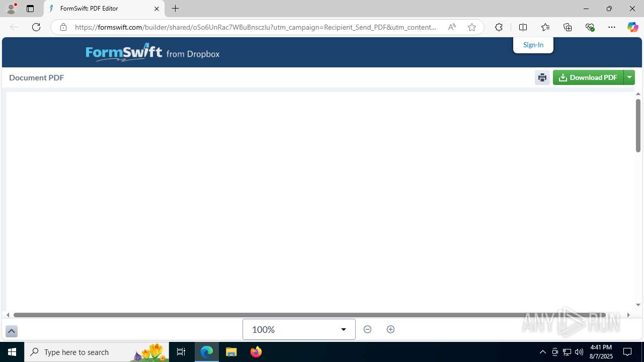View site information lock icon

[63, 27]
